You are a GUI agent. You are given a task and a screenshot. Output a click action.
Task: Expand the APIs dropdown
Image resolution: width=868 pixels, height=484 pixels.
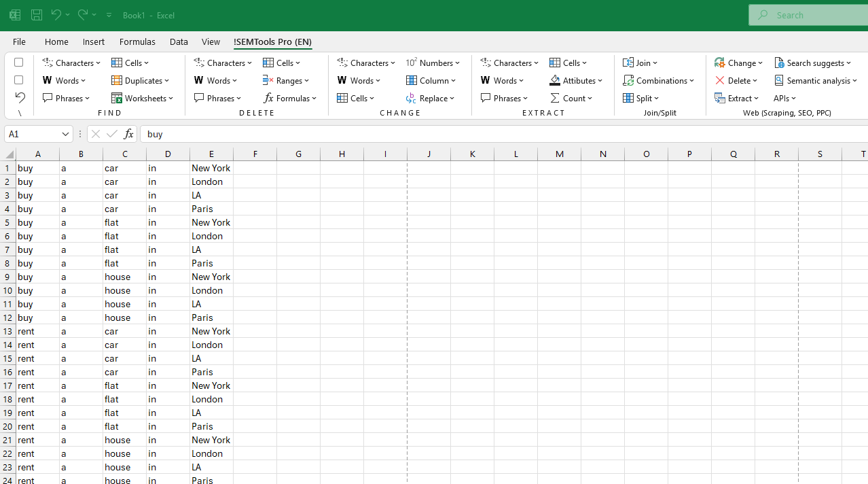point(784,98)
